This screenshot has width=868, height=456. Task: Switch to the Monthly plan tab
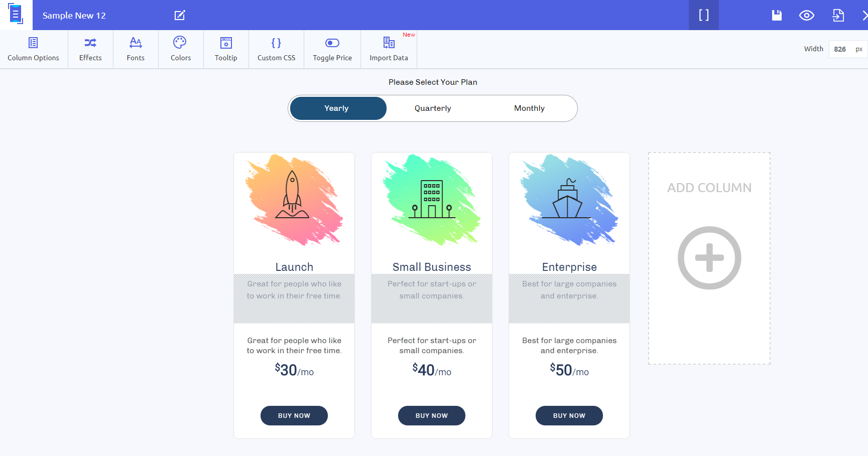(529, 108)
